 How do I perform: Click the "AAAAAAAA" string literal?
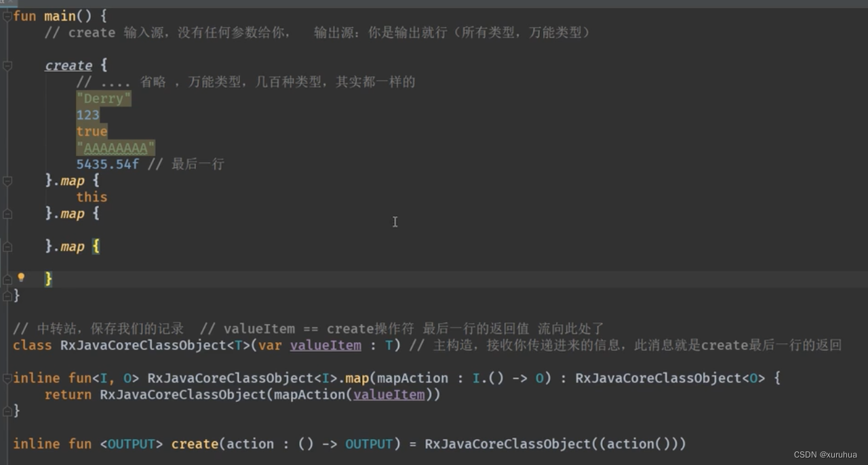click(116, 148)
